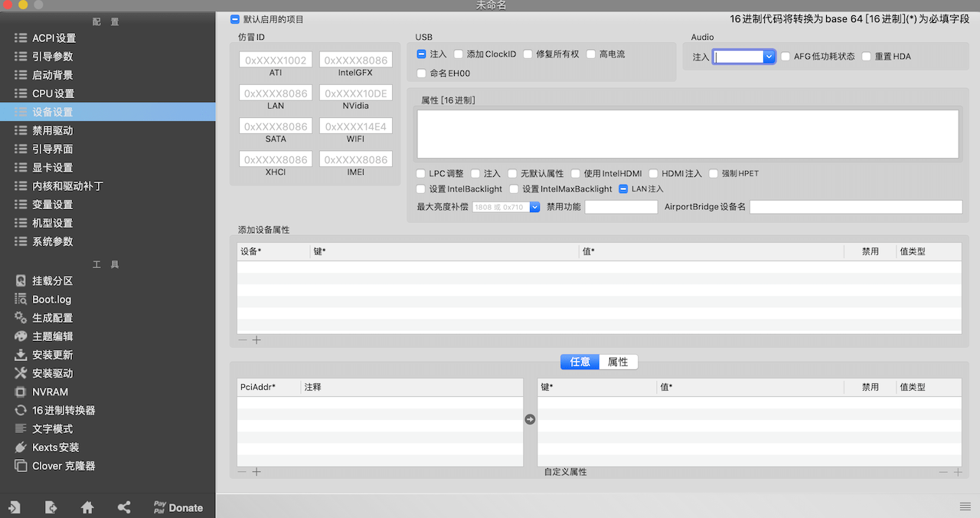
Task: Enable 添加ClockID checkbox under USB
Action: pyautogui.click(x=459, y=54)
